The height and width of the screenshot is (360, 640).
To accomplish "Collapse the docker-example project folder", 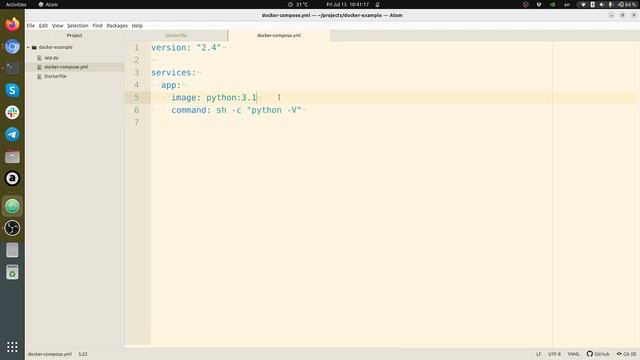I will (x=28, y=47).
